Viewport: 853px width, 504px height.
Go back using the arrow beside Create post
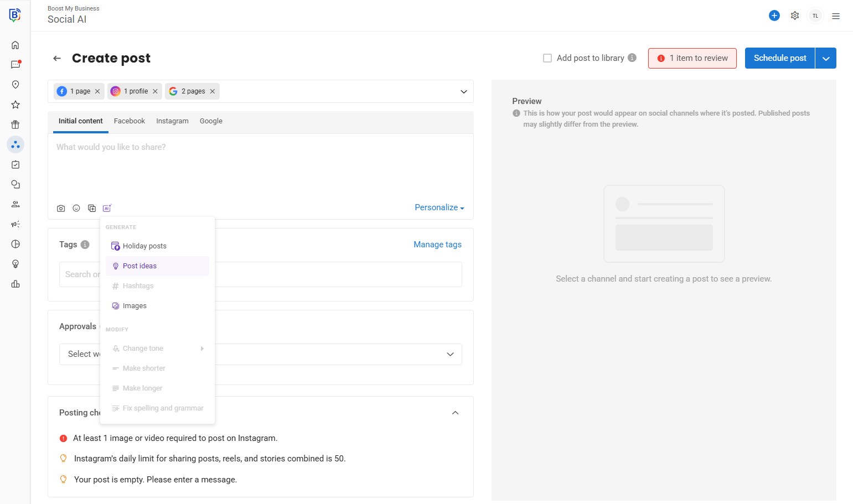tap(57, 58)
